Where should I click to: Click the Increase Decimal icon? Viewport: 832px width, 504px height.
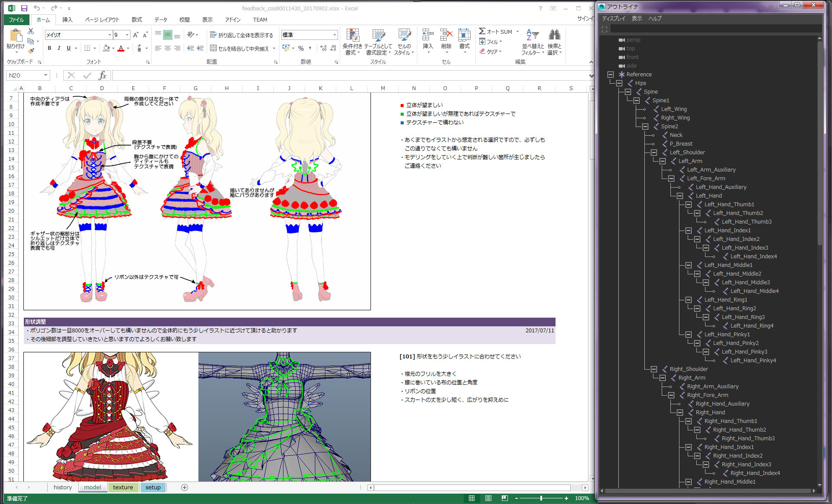[323, 48]
